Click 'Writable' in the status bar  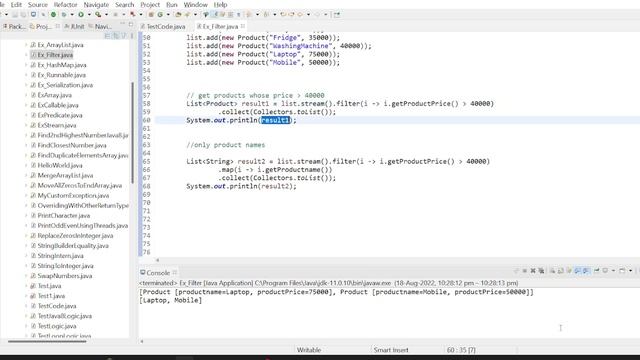pos(309,350)
